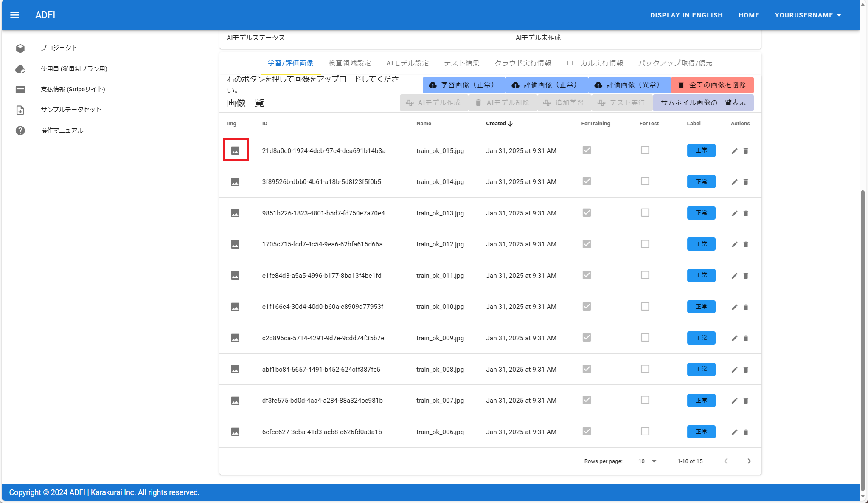Click the 全ての画像を削除 button
Viewport: 868px width, 503px height.
click(712, 85)
